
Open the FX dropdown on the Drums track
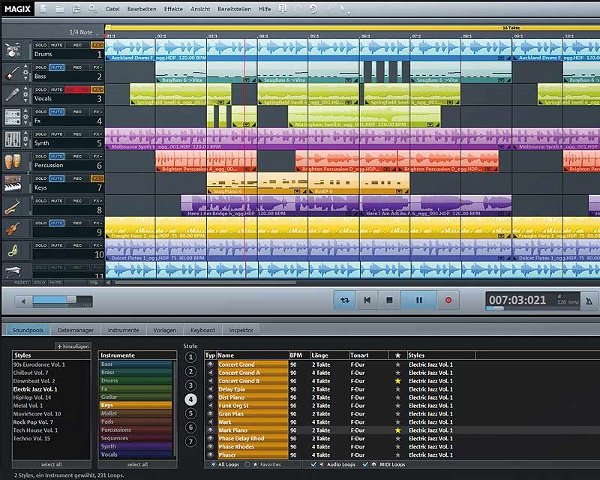pyautogui.click(x=98, y=45)
